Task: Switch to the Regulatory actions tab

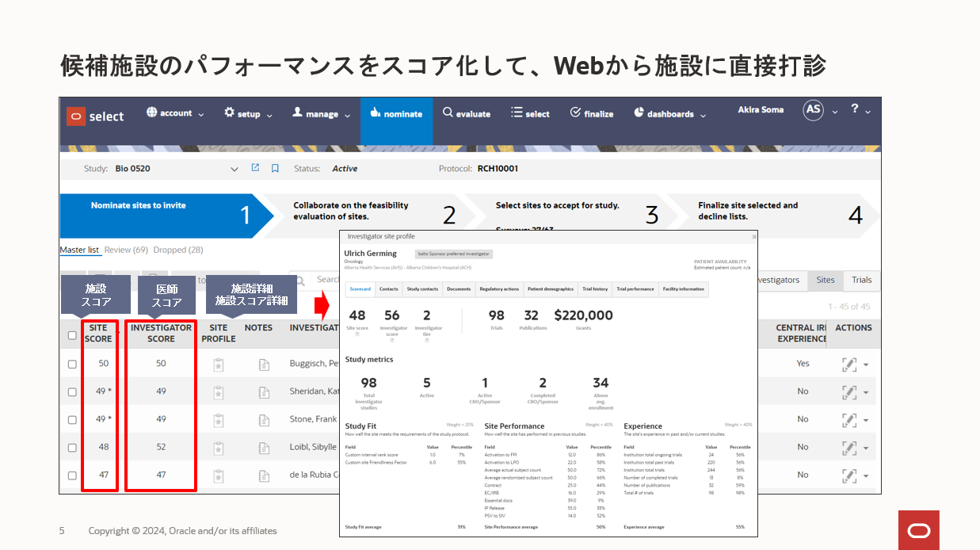Action: click(499, 289)
